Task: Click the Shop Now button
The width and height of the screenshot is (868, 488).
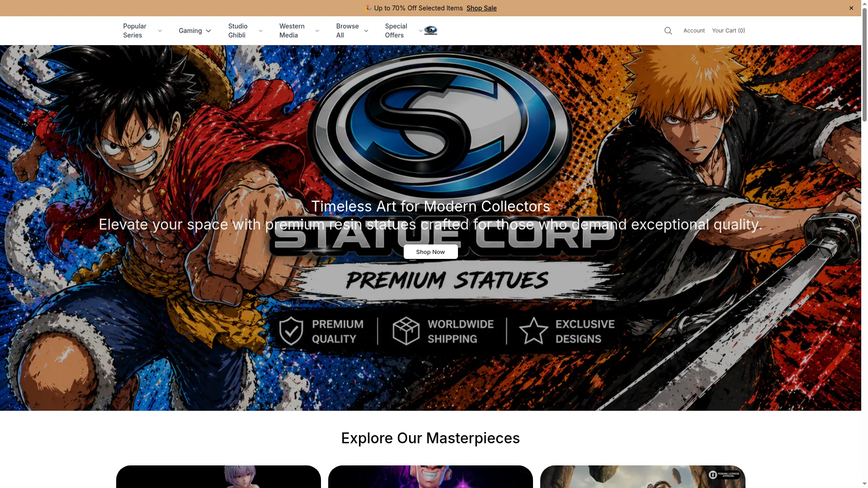Action: click(430, 252)
